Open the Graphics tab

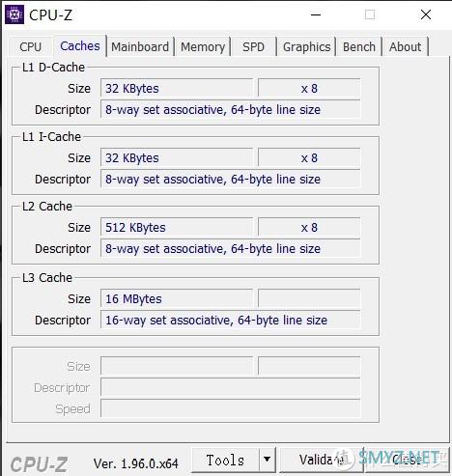(306, 47)
